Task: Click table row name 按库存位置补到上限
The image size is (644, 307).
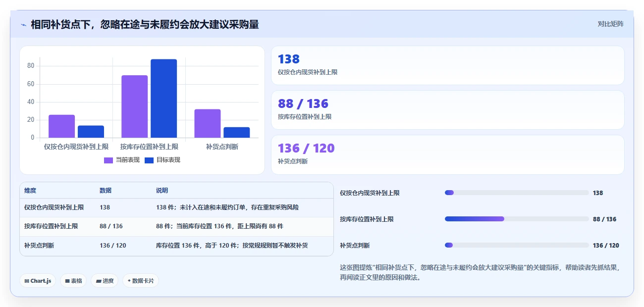Action: click(x=51, y=226)
